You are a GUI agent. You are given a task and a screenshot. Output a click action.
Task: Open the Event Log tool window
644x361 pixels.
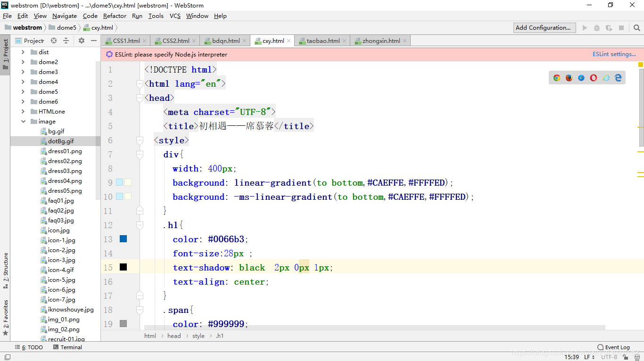613,347
